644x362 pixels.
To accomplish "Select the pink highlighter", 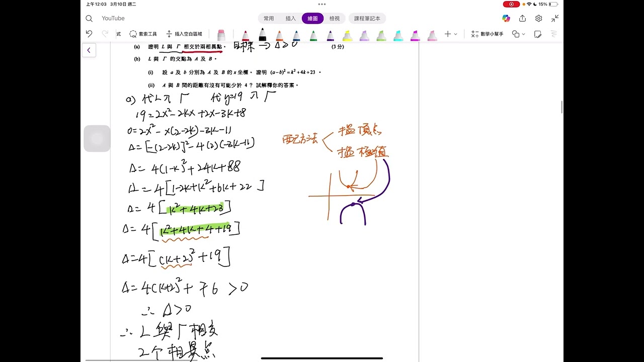I will pyautogui.click(x=432, y=35).
